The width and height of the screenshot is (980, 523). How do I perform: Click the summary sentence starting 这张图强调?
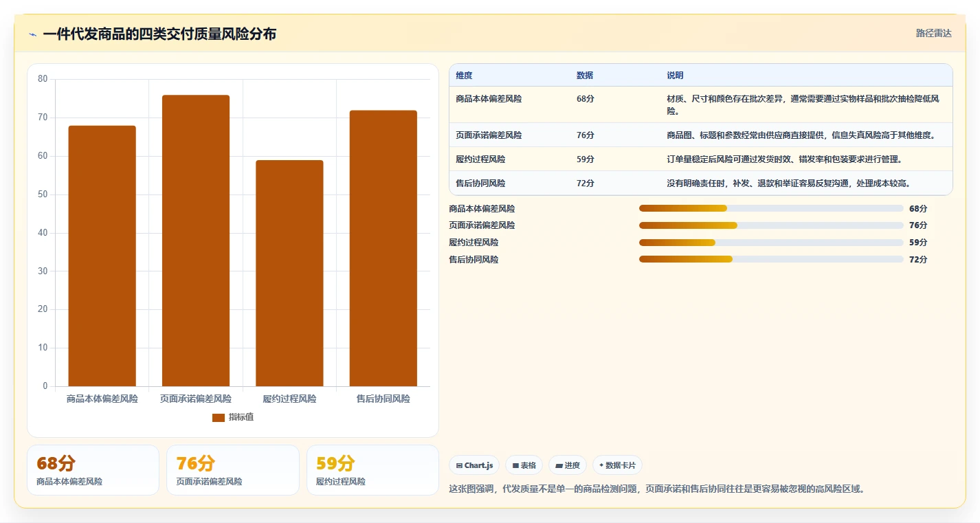point(656,489)
